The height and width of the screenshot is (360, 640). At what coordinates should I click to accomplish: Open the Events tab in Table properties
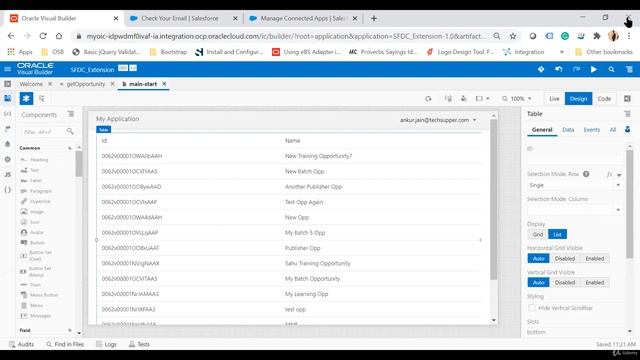pos(591,129)
